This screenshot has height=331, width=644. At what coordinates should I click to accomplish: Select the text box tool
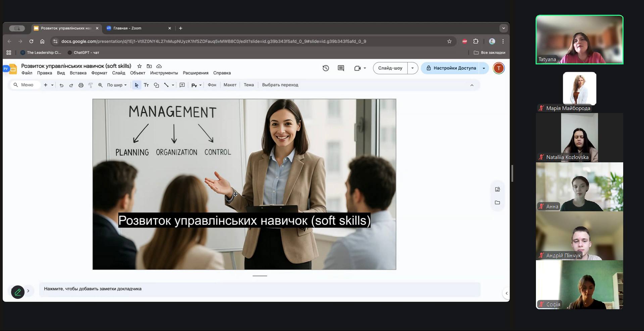click(x=146, y=85)
